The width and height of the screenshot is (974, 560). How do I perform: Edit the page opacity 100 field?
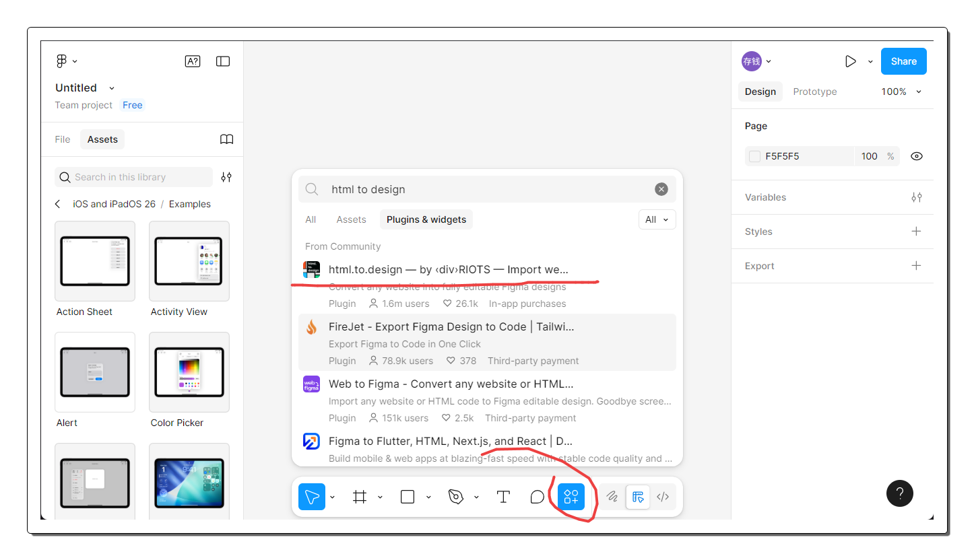click(x=870, y=156)
